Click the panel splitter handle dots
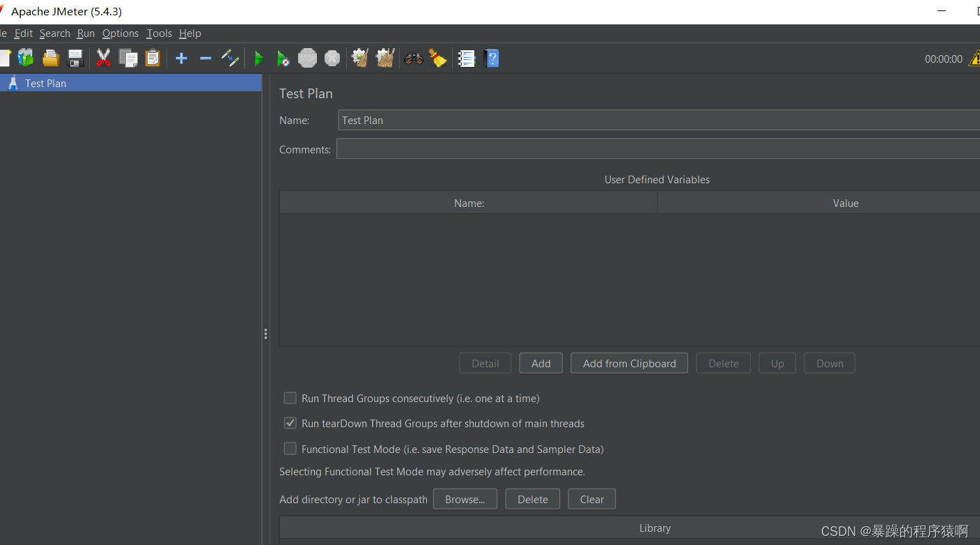Viewport: 980px width, 545px height. [x=265, y=334]
